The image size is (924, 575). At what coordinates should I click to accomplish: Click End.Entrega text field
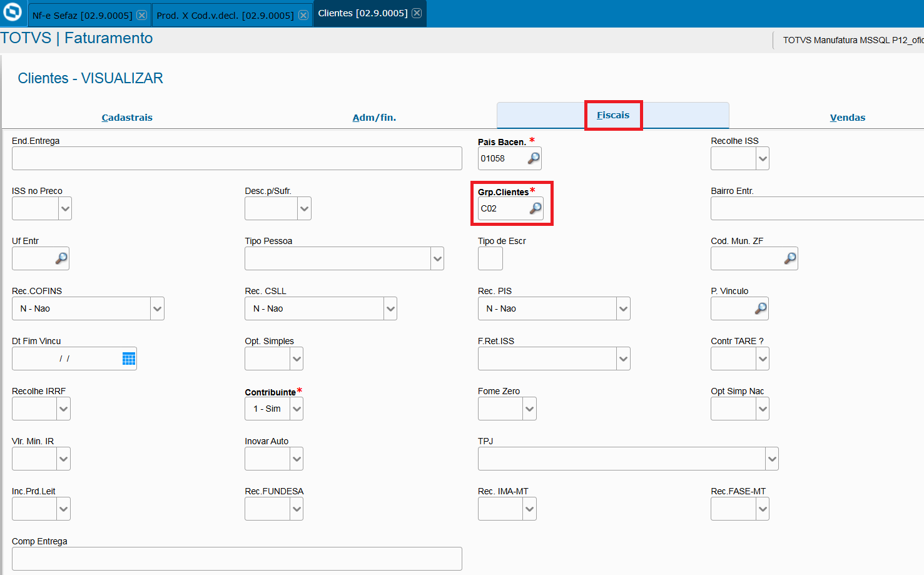tap(237, 158)
